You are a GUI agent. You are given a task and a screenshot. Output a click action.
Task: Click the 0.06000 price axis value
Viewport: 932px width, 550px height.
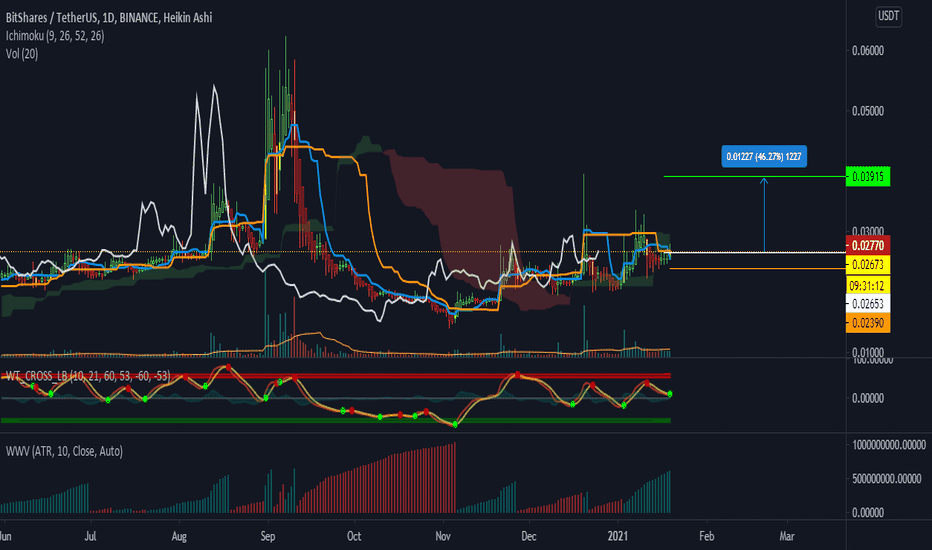click(868, 51)
